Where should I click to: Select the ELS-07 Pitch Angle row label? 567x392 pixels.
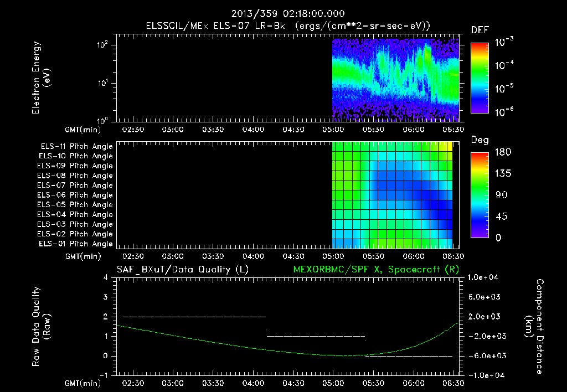pyautogui.click(x=75, y=185)
